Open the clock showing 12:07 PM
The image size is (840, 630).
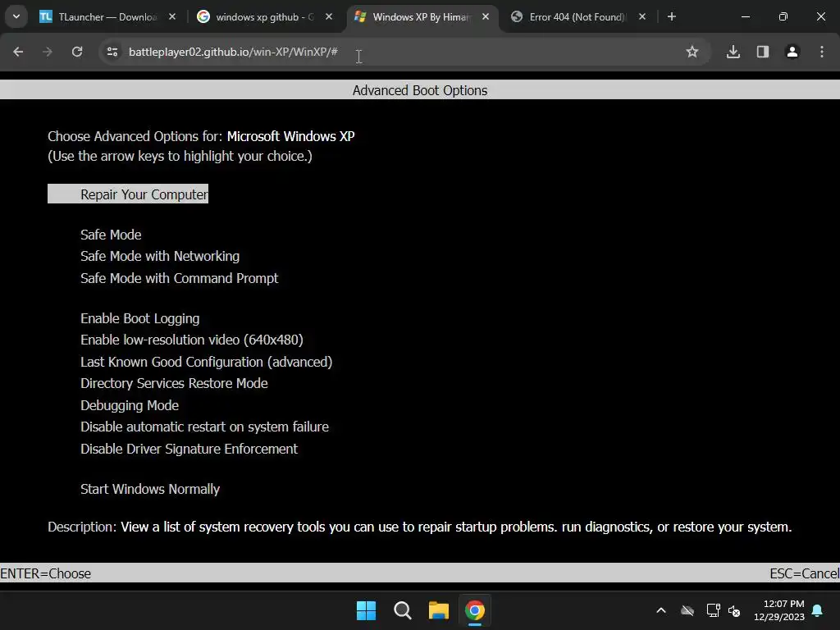pos(779,610)
